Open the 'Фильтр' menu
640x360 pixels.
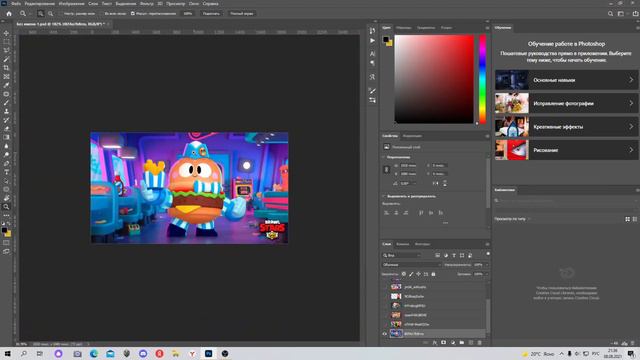point(147,4)
